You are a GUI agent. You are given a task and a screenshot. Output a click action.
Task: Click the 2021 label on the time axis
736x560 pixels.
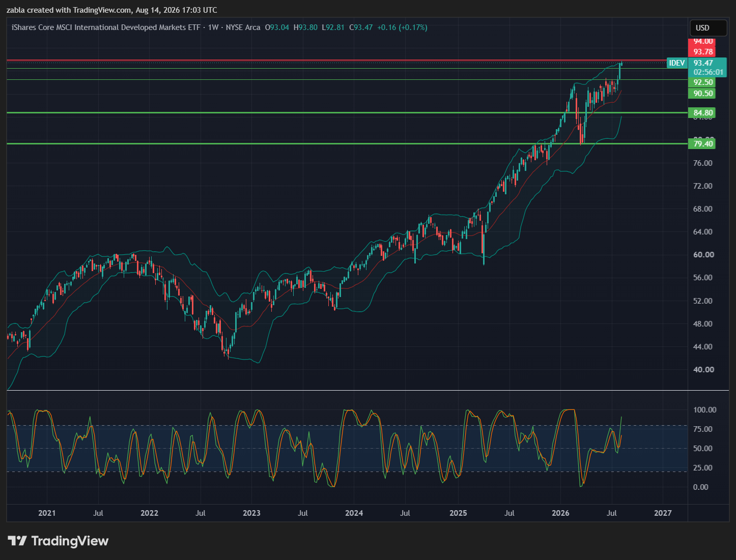[47, 513]
